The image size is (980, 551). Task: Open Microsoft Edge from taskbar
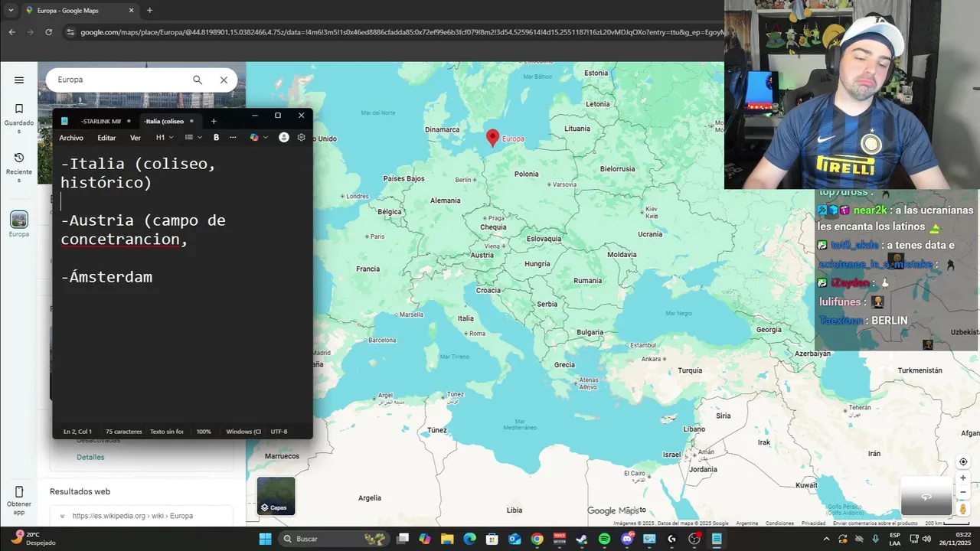(x=469, y=539)
